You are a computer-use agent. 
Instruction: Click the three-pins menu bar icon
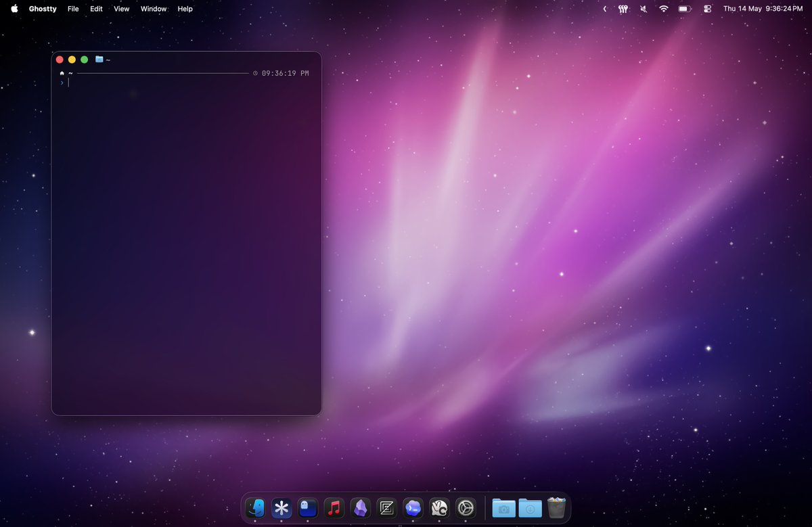[x=623, y=9]
